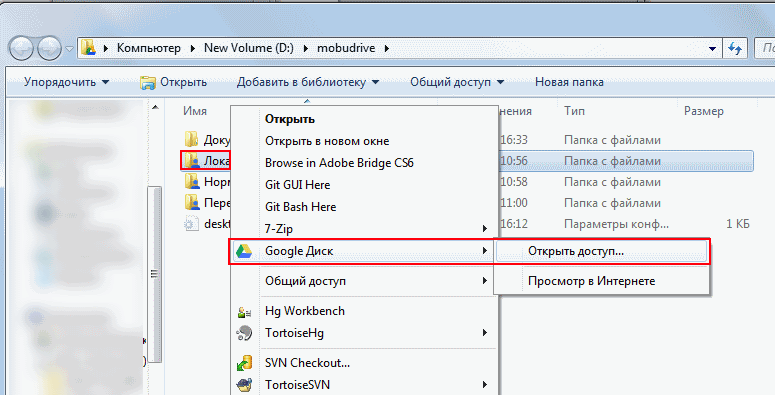The width and height of the screenshot is (775, 395).
Task: Click the Открыть toolbar button
Action: (x=173, y=83)
